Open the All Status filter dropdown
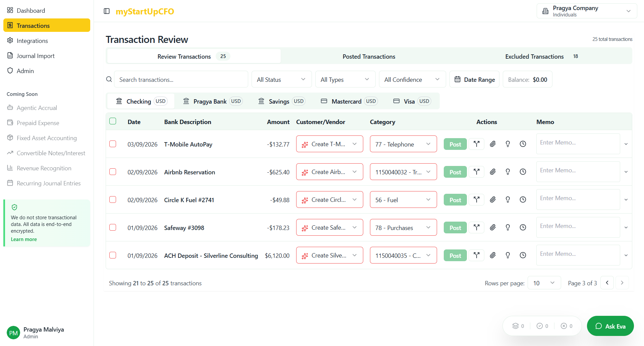This screenshot has height=346, width=644. (281, 79)
